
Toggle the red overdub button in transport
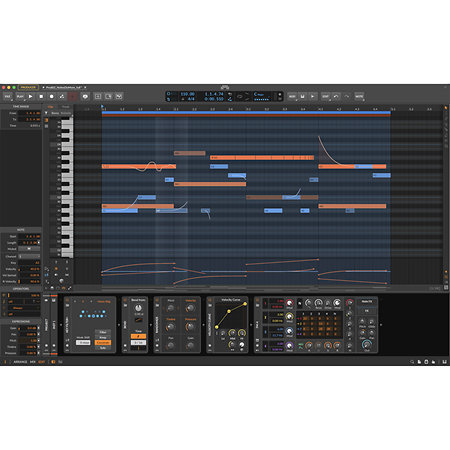[x=73, y=96]
